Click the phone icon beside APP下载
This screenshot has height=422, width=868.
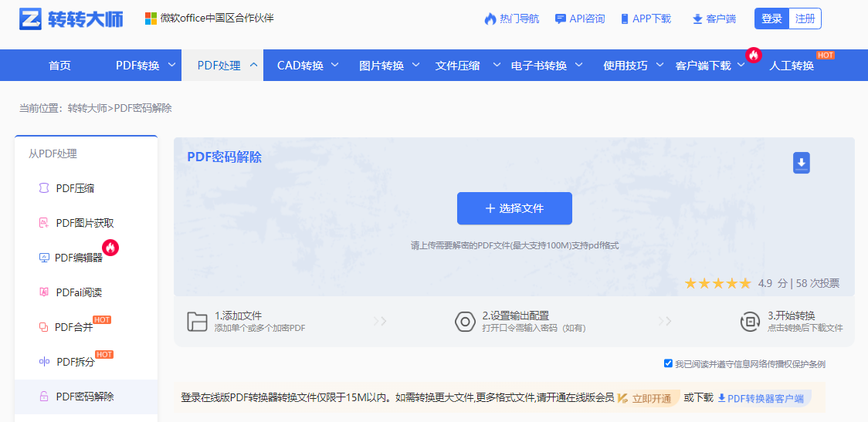pos(625,19)
